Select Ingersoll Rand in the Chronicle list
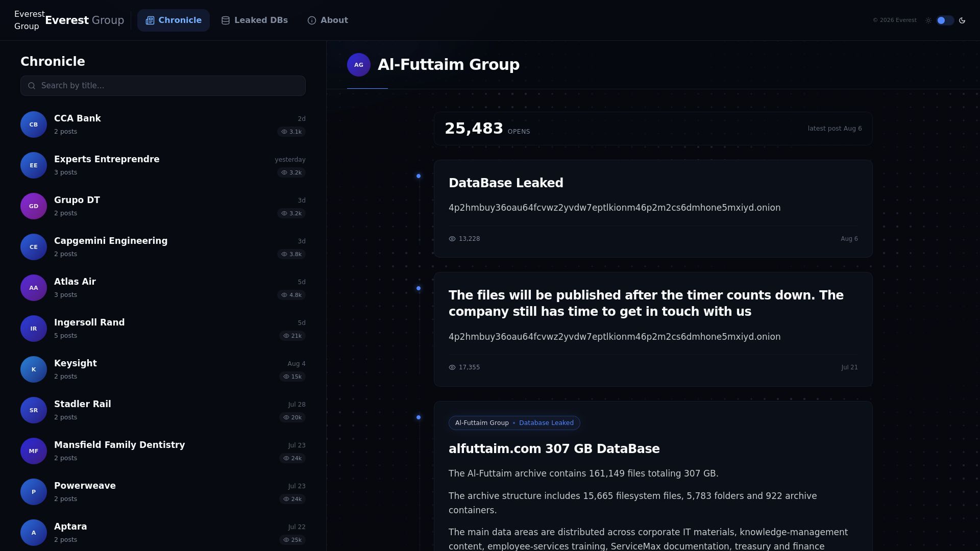 point(163,329)
